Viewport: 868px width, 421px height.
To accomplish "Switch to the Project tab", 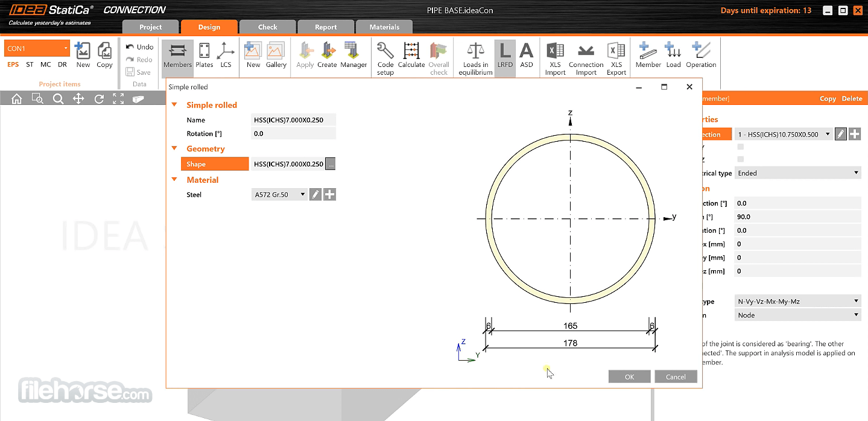I will (x=151, y=27).
